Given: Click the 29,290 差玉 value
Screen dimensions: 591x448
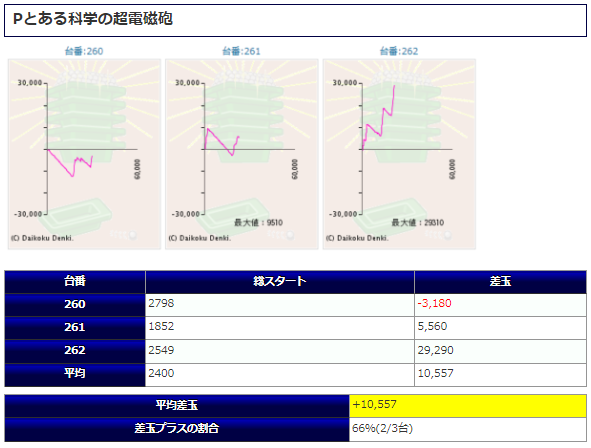Looking at the screenshot, I should [x=435, y=350].
